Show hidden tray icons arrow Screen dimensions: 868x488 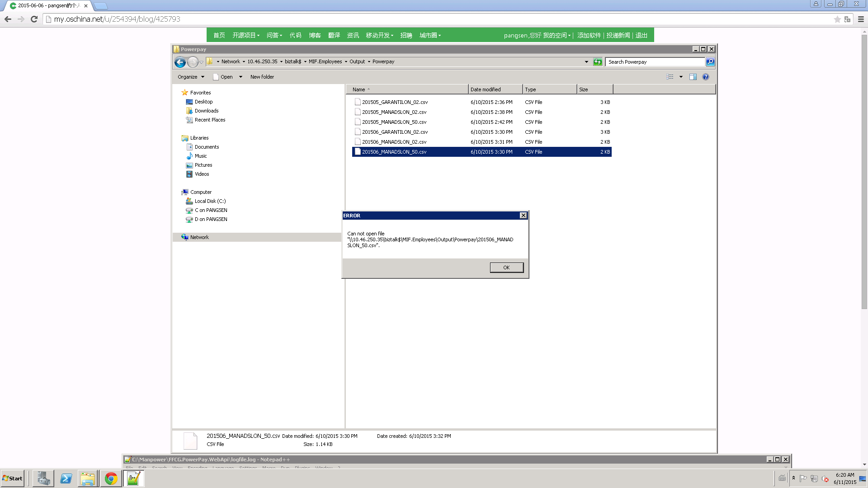[x=793, y=478]
